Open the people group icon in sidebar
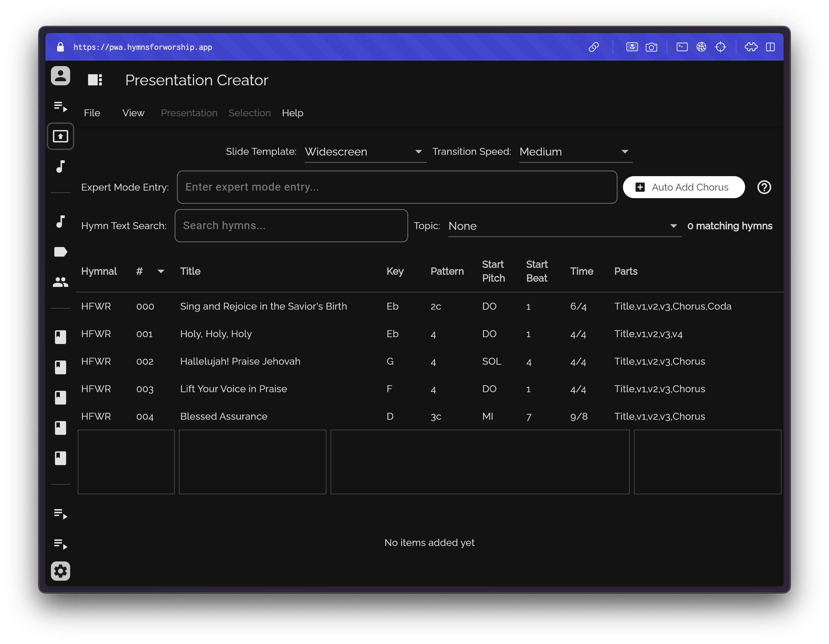This screenshot has width=829, height=644. tap(60, 282)
